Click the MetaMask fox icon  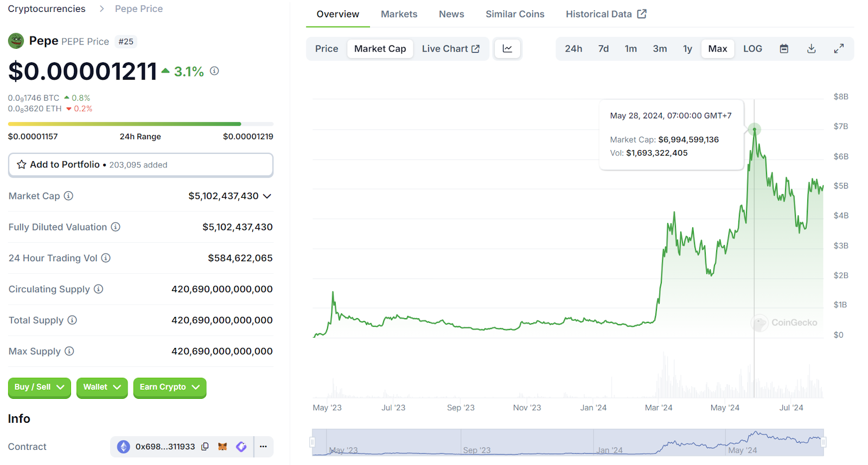(x=222, y=447)
